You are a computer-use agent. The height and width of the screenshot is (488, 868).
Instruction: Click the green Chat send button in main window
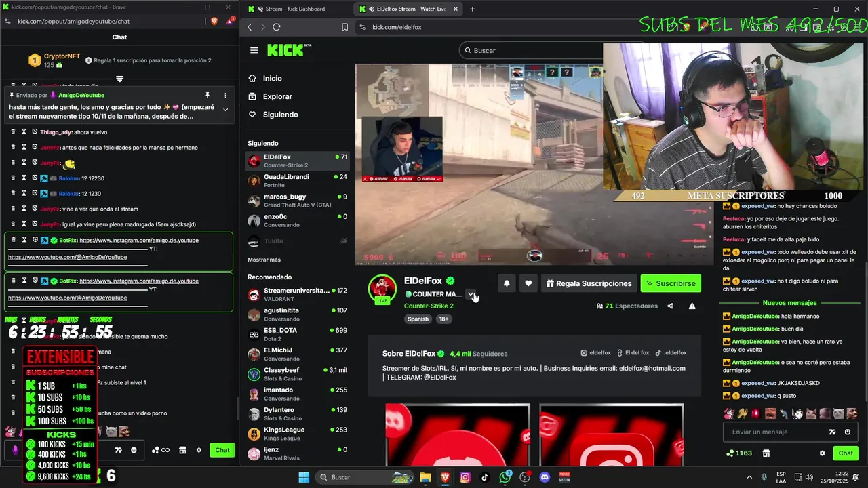pyautogui.click(x=846, y=453)
